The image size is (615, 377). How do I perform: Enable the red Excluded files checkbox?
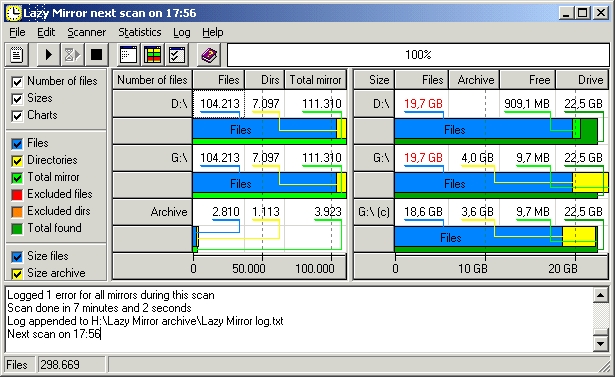tap(17, 195)
